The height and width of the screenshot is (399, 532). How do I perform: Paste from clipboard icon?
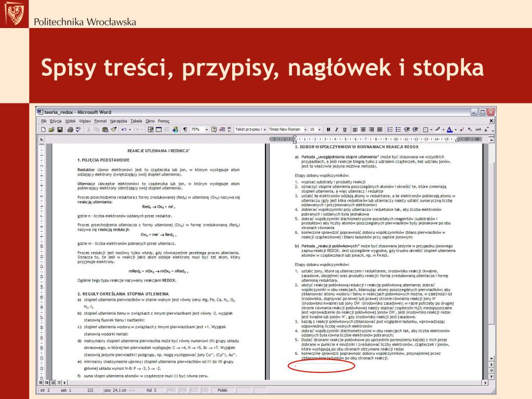[105, 129]
